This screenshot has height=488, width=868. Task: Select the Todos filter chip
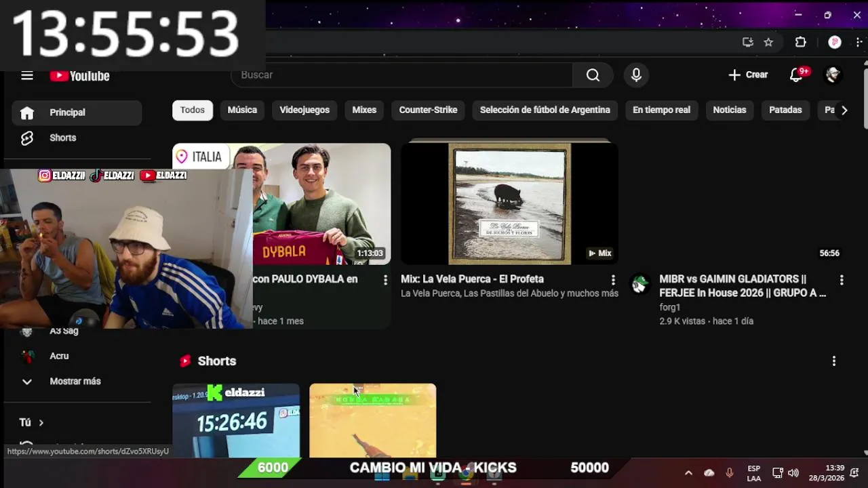coord(193,110)
